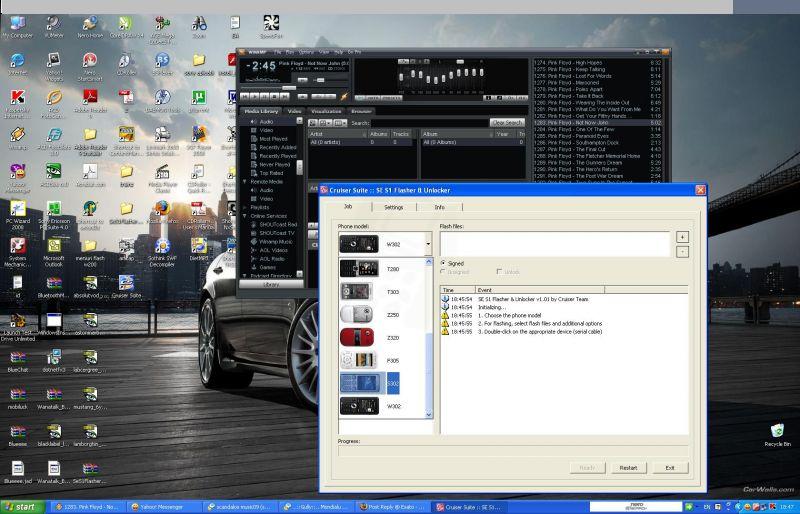Open SeS1Flasher archive on desktop

tap(90, 473)
